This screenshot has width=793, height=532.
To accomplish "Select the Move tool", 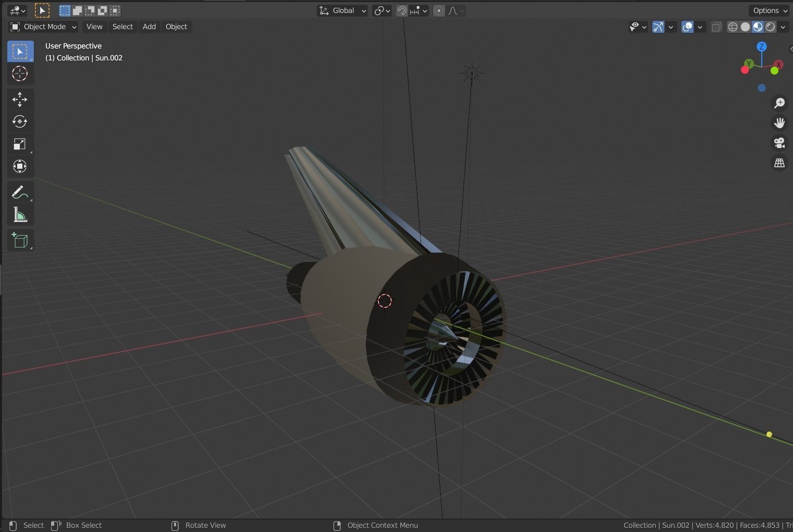I will point(20,99).
